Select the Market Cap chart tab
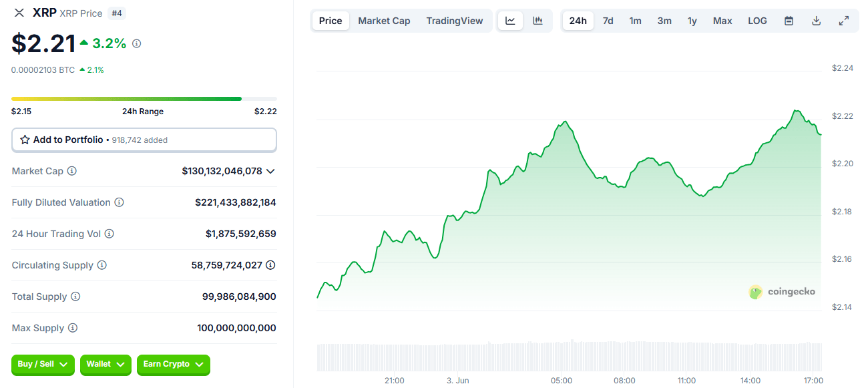 pos(384,21)
